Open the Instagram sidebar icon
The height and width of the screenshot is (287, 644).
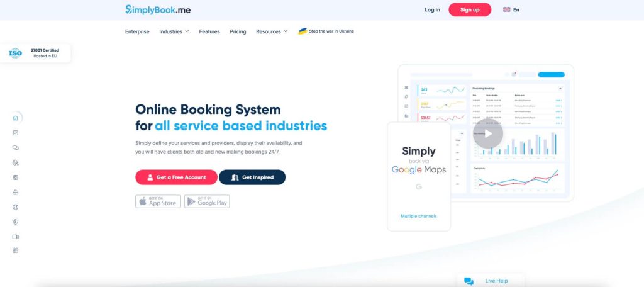tap(16, 177)
